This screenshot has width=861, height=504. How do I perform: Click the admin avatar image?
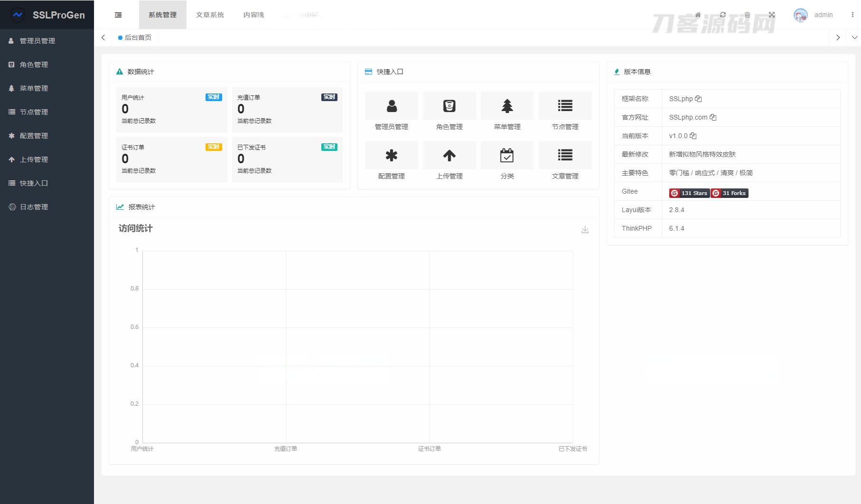[x=801, y=15]
